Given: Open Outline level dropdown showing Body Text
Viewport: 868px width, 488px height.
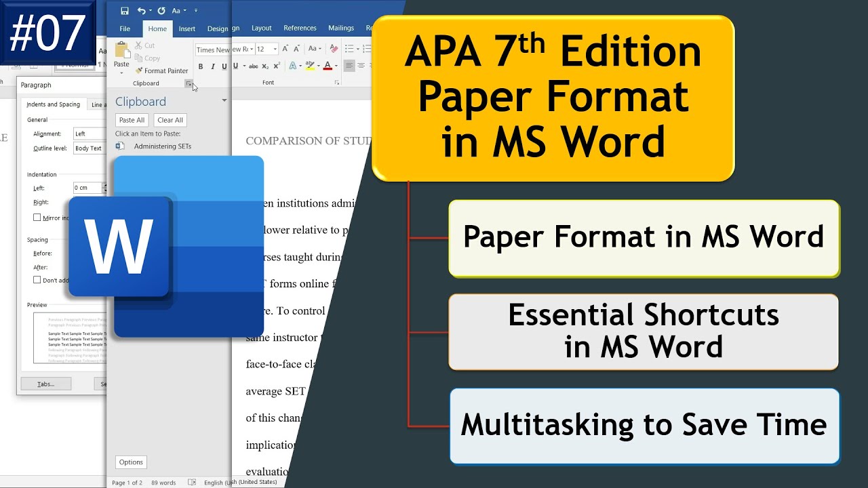Looking at the screenshot, I should (x=90, y=148).
